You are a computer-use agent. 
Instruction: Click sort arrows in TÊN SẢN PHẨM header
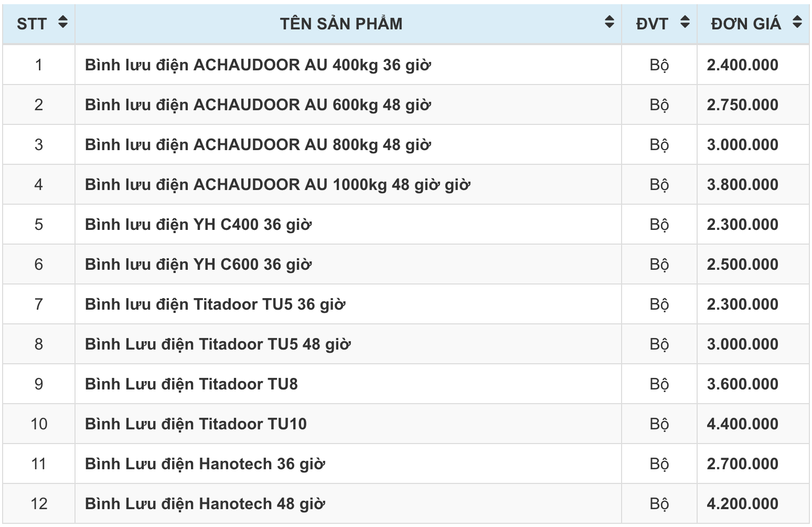pos(609,22)
